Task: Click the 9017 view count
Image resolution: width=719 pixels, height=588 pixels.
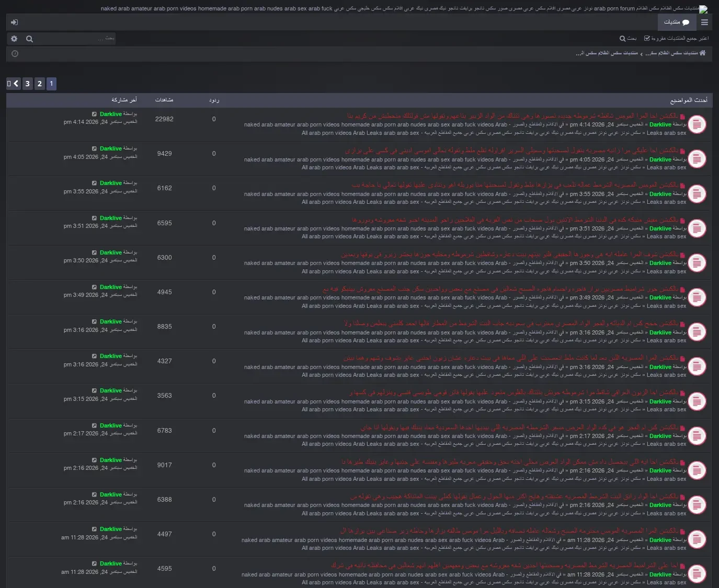Action: 165,465
